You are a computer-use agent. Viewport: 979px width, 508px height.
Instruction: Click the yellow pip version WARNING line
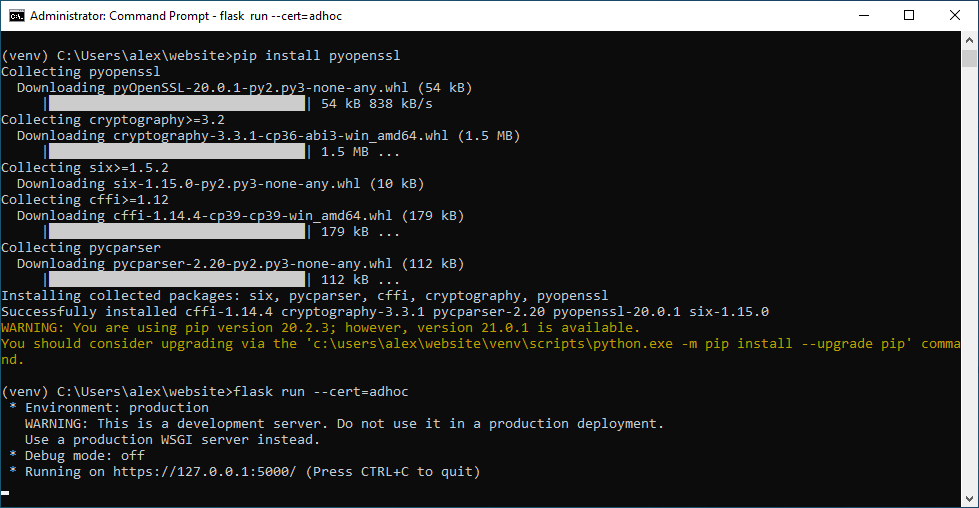pos(320,327)
